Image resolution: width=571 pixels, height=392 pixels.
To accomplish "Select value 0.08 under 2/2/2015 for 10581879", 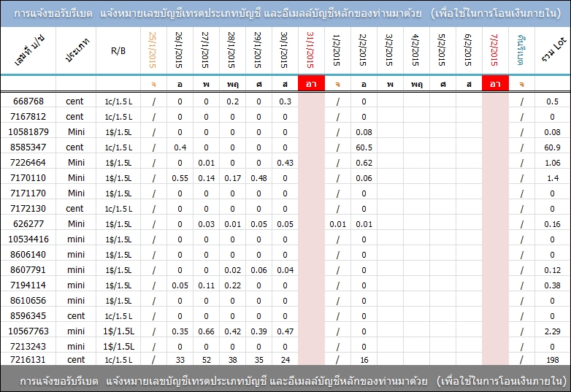I will pos(364,132).
